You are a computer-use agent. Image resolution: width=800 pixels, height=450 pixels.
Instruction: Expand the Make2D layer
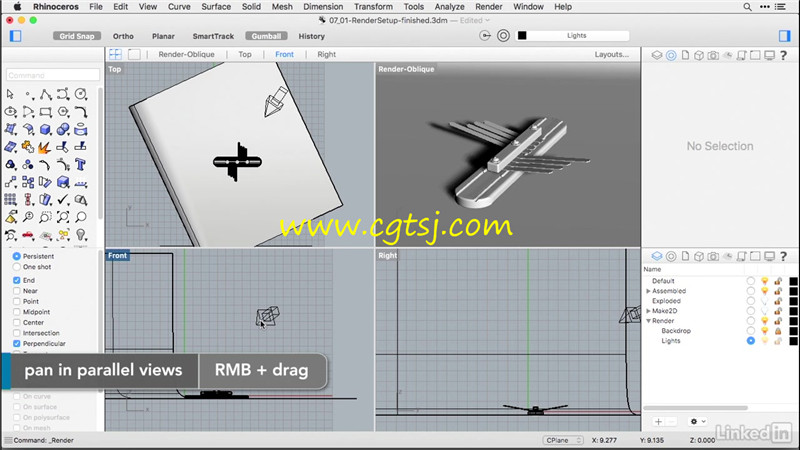648,311
